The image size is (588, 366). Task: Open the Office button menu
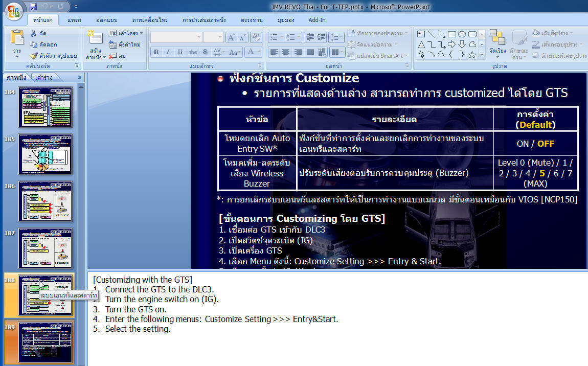(x=14, y=12)
